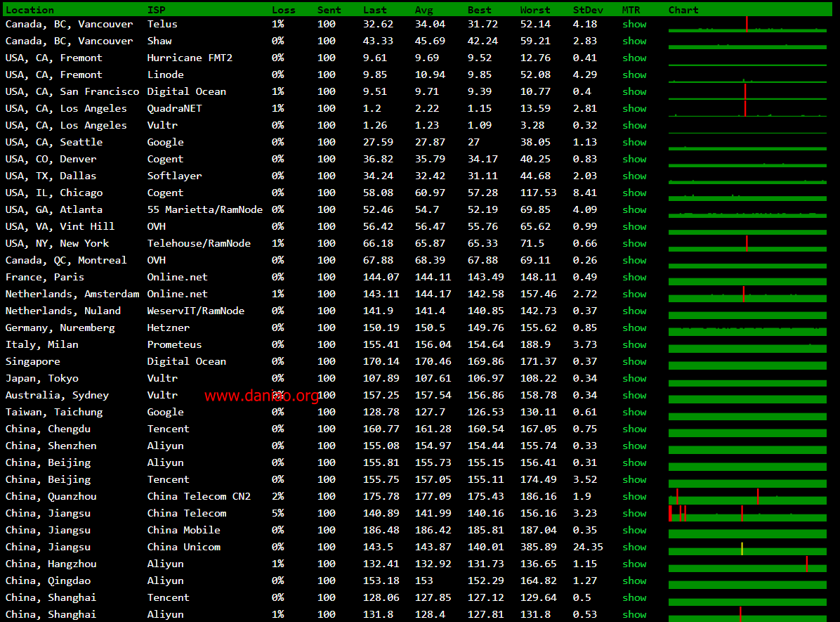
Task: Click show in Chengdu Tencent row
Action: click(x=634, y=429)
